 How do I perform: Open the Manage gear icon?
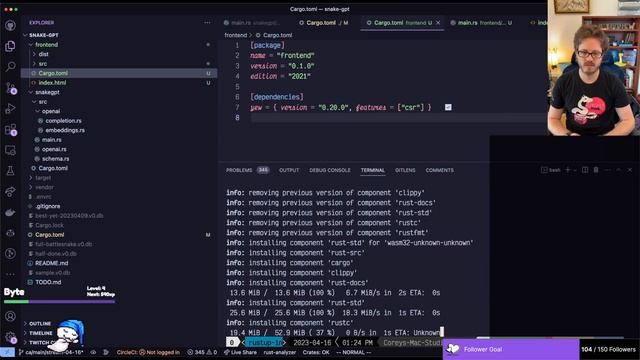11,337
